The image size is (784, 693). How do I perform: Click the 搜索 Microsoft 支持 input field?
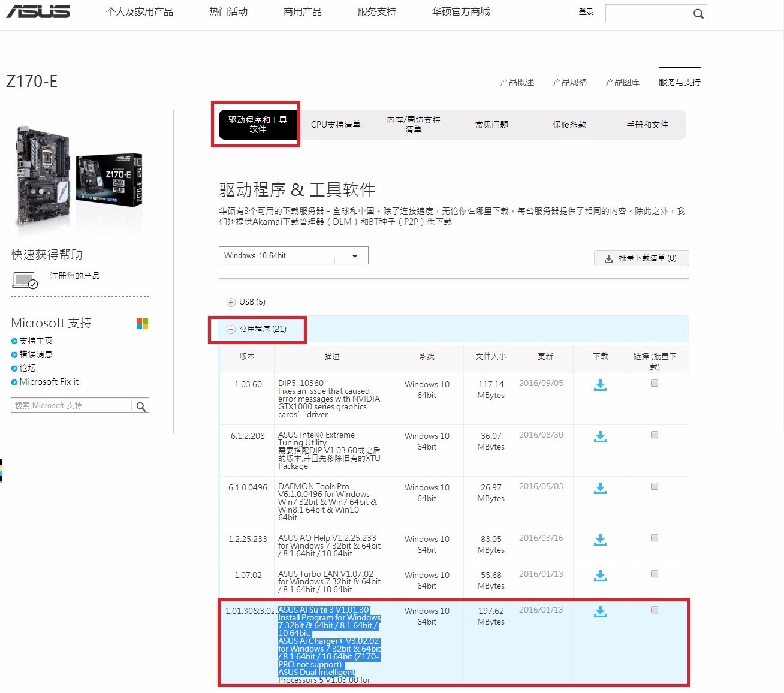tap(71, 406)
